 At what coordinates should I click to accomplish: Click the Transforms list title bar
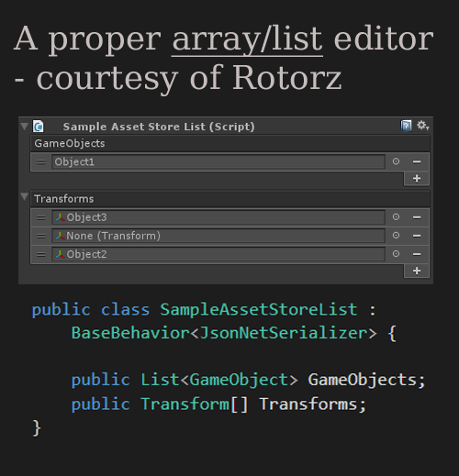point(229,199)
